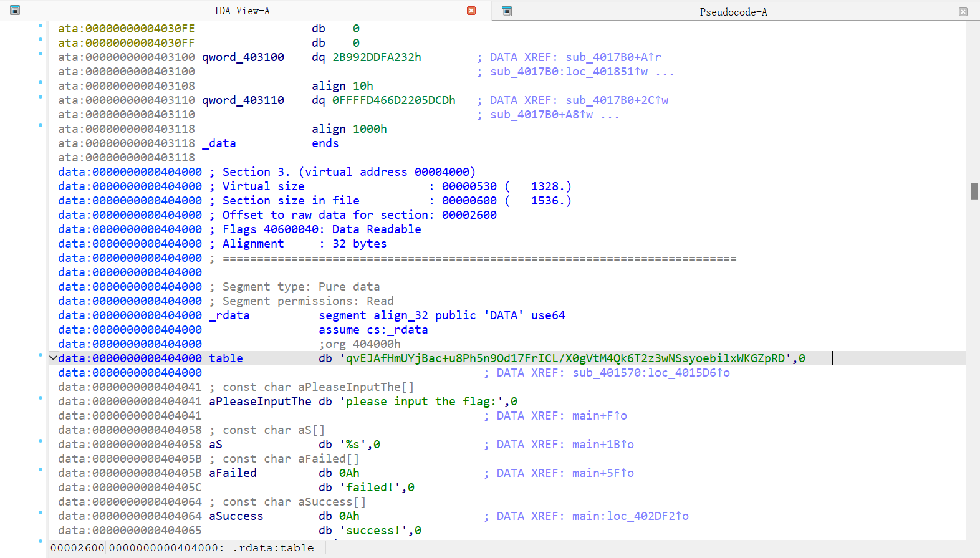
Task: Switch to the Pseudocode-A tab
Action: pyautogui.click(x=733, y=12)
